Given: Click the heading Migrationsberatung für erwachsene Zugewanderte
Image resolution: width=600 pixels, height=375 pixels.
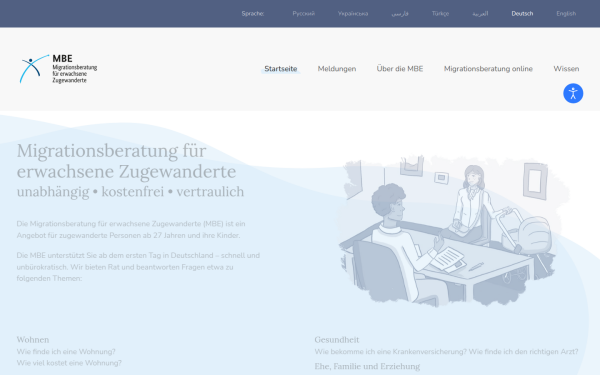Looking at the screenshot, I should coord(126,161).
